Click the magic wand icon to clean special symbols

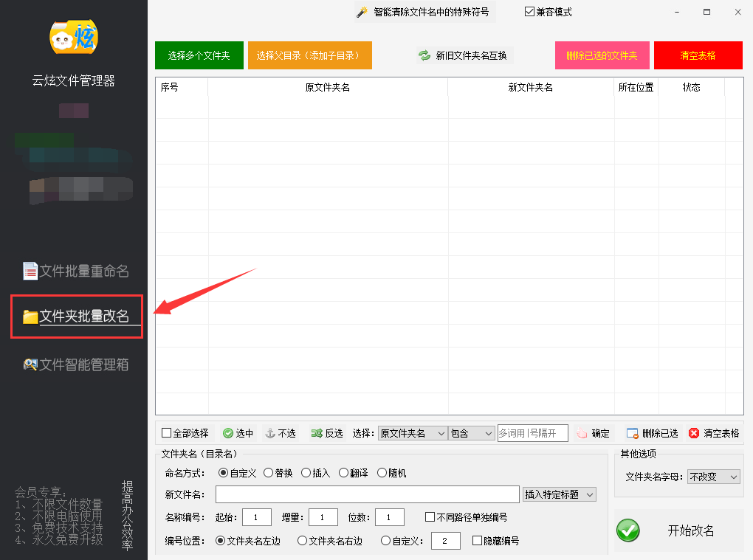click(x=361, y=13)
